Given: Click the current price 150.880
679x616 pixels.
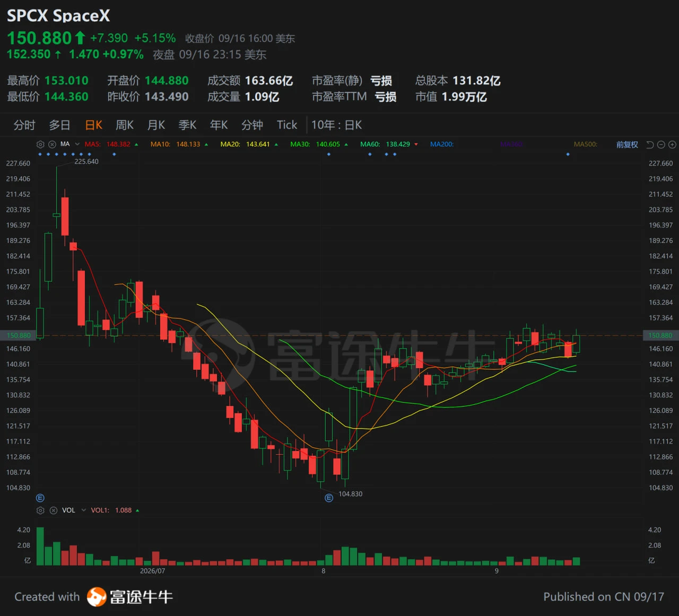Looking at the screenshot, I should pyautogui.click(x=39, y=38).
